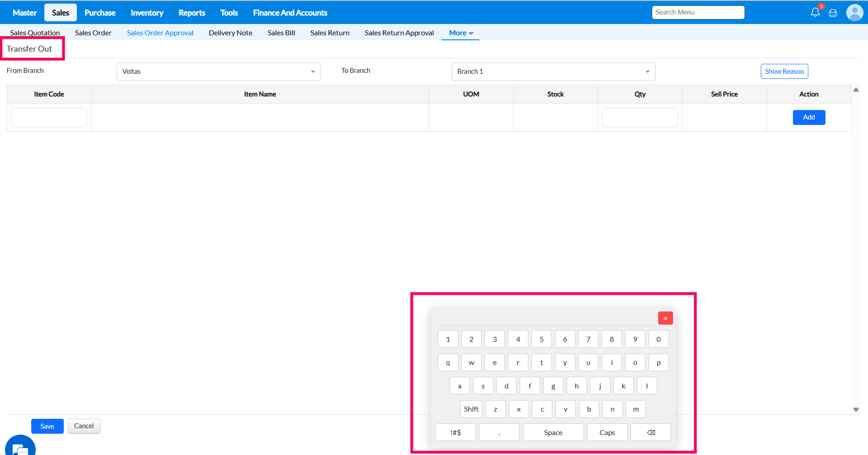
Task: Open the Sales Order Approval tab
Action: click(x=160, y=33)
